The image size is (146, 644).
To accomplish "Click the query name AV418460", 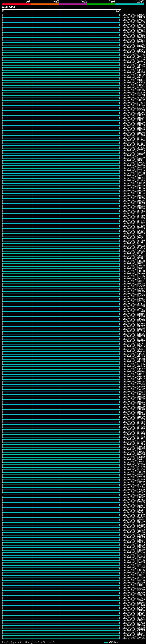I will [8, 8].
